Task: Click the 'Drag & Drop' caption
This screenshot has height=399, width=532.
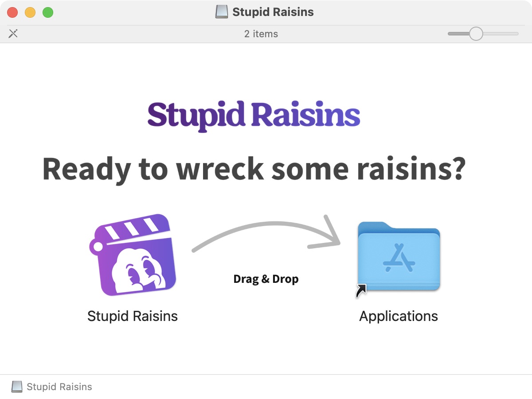Action: pos(266,279)
